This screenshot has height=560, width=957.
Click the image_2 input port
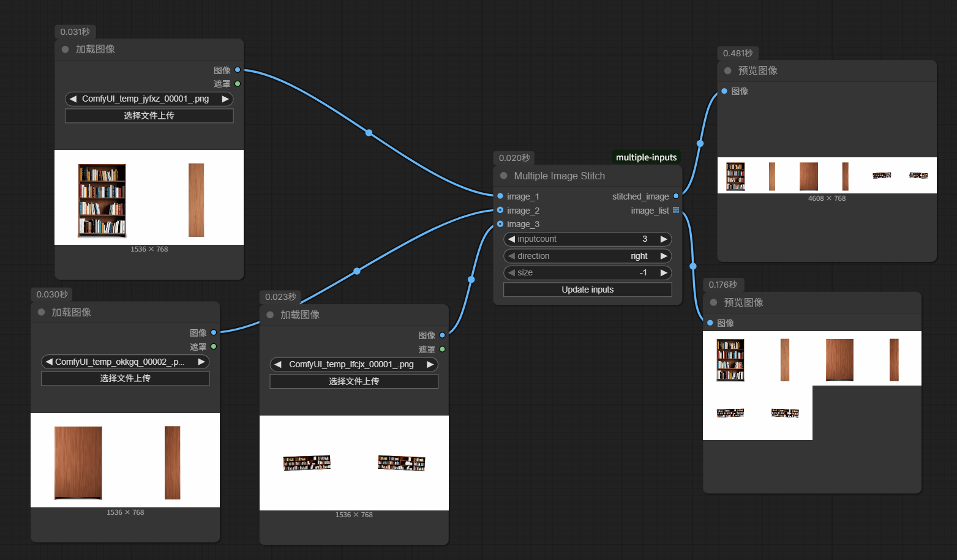click(x=500, y=210)
